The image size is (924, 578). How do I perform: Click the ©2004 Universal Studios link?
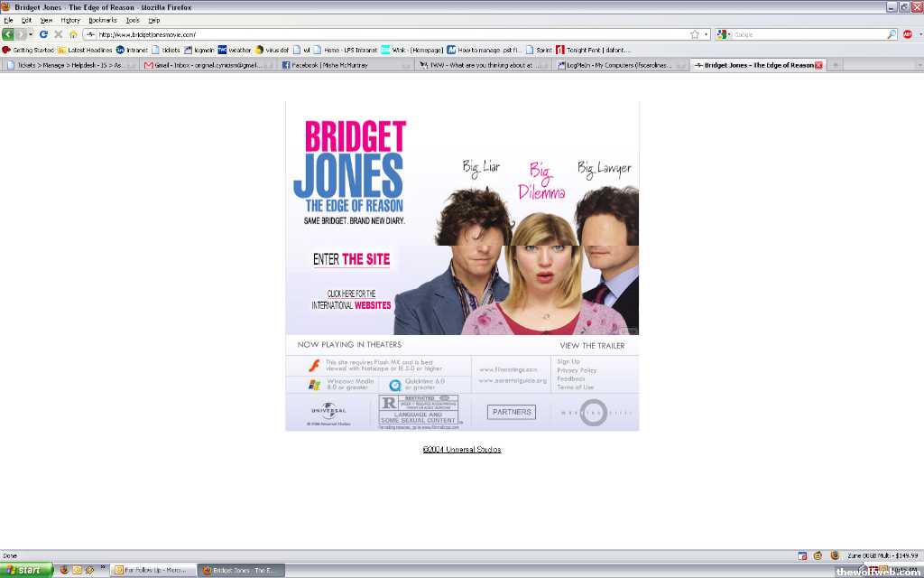click(x=462, y=450)
